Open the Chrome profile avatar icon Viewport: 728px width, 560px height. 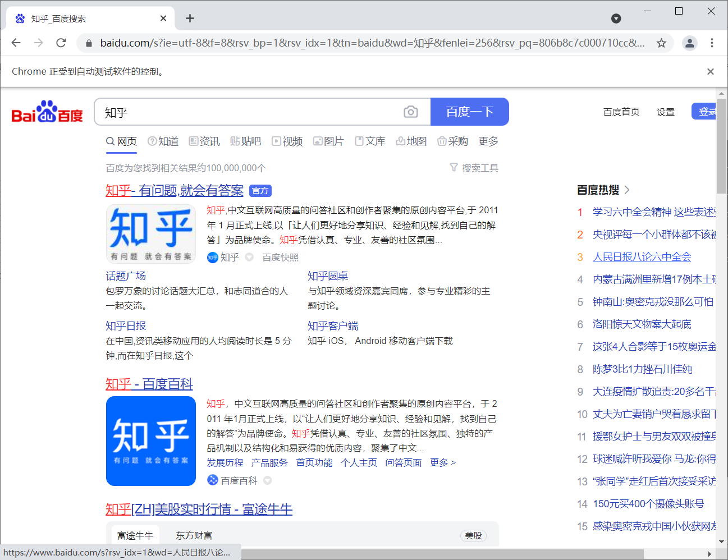click(x=689, y=43)
